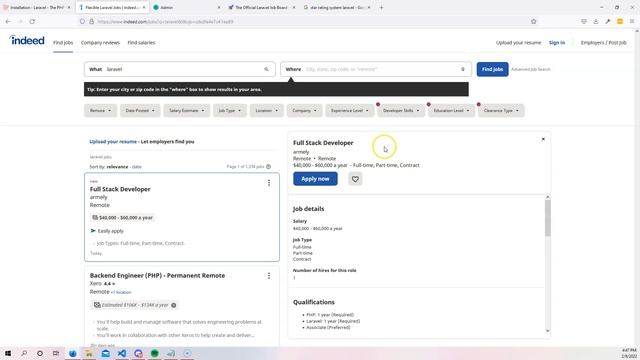Expand the Experience Level filter
Screen dimensions: 640x360
tap(350, 111)
